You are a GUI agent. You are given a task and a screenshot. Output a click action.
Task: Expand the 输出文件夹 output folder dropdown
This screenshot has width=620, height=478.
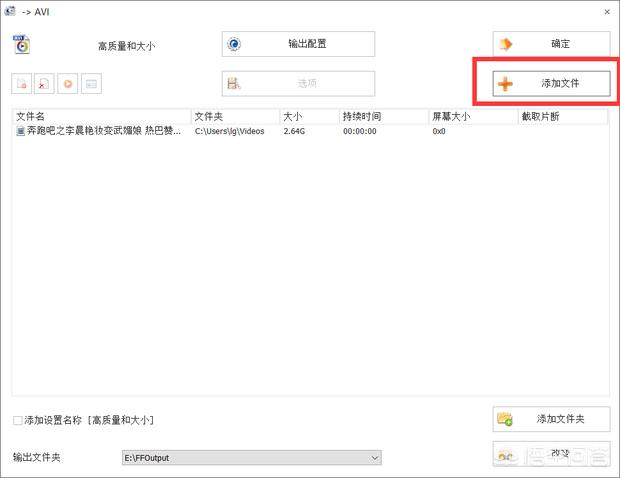point(375,458)
